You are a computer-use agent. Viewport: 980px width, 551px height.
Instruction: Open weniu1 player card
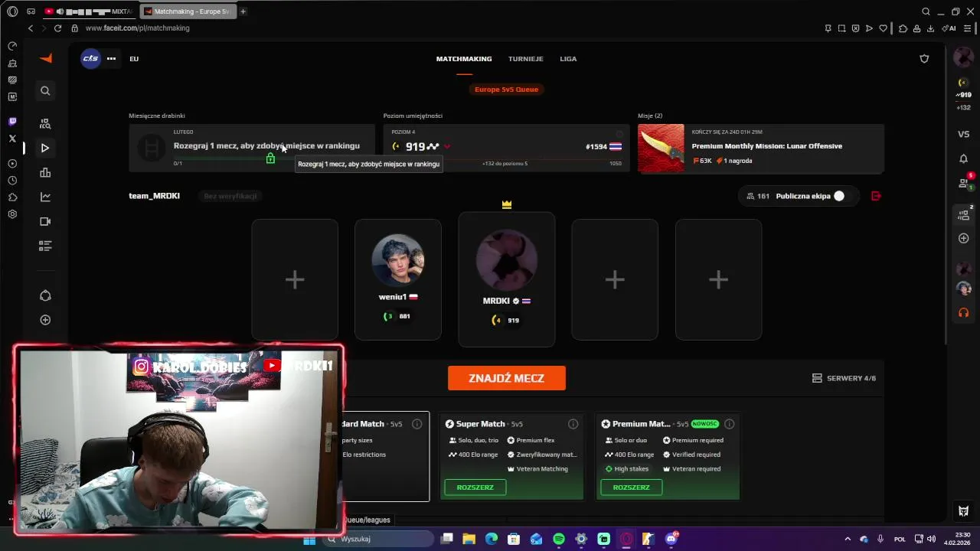(398, 279)
